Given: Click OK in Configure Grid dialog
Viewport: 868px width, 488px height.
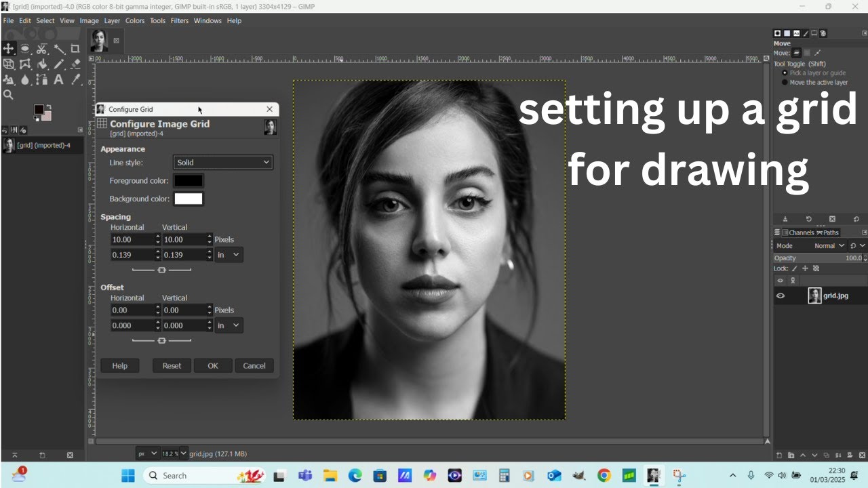Looking at the screenshot, I should pos(213,365).
